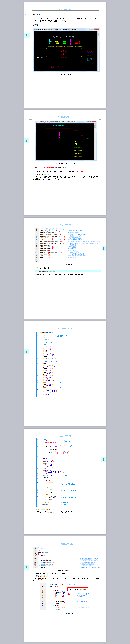Screen dimensions: 130x644
Task: Select the Figure 1 level selection screenshot
Action: [67, 50]
